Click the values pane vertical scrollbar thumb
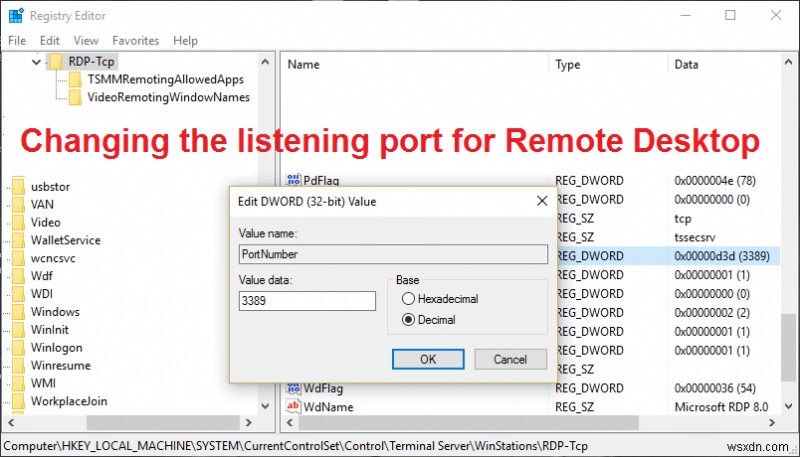 point(789,347)
